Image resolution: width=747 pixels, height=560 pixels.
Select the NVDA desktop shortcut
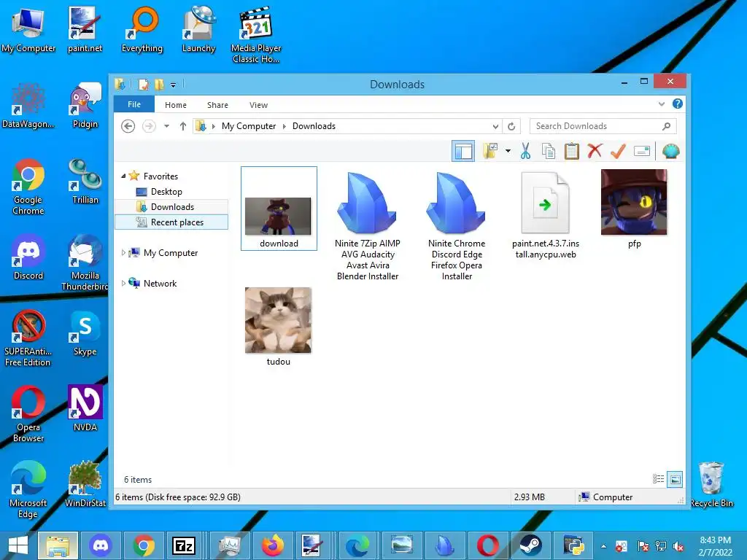coord(85,408)
